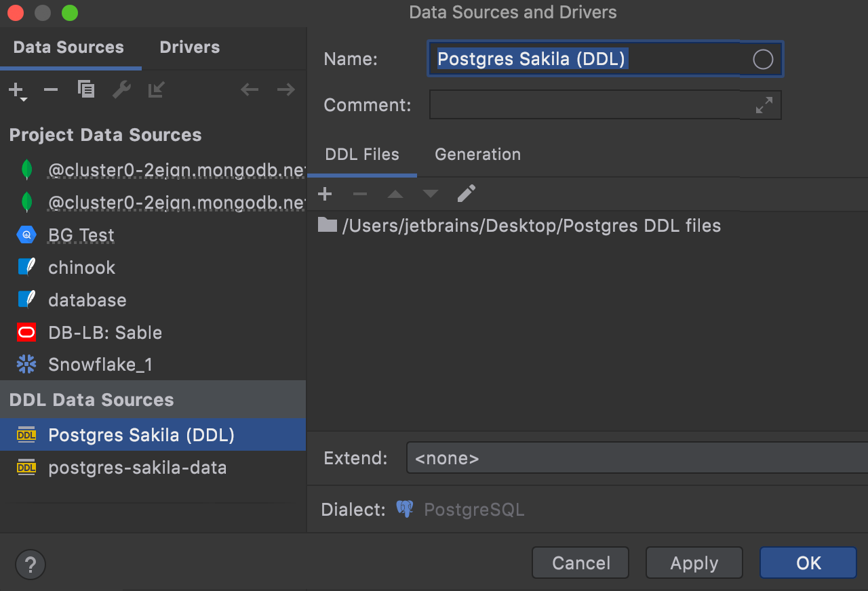The width and height of the screenshot is (868, 591).
Task: Select postgres-sakila-data DDL source
Action: 137,468
